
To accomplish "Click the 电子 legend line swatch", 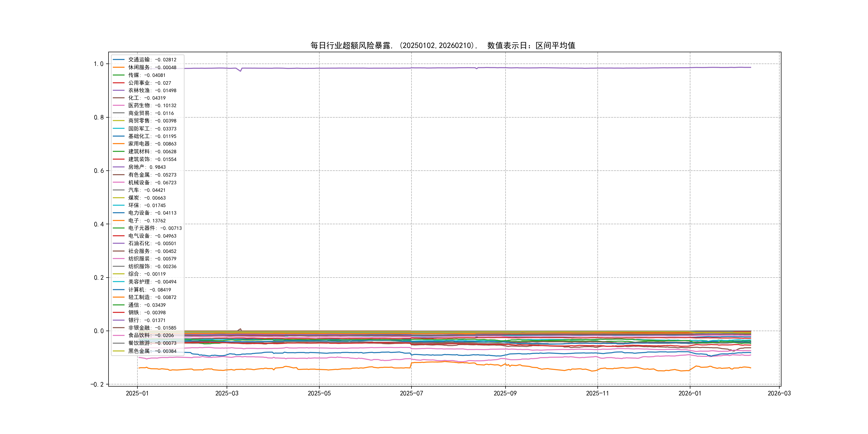I will [119, 221].
